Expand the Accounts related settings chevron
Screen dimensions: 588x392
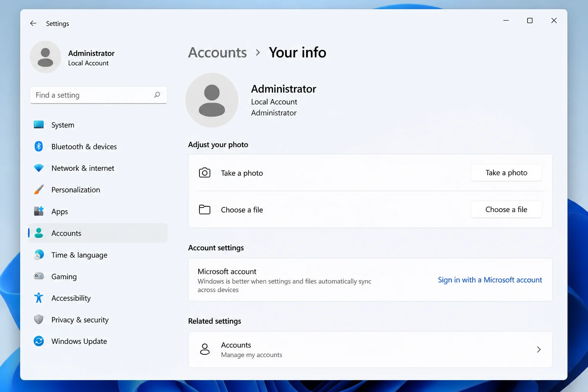(539, 350)
